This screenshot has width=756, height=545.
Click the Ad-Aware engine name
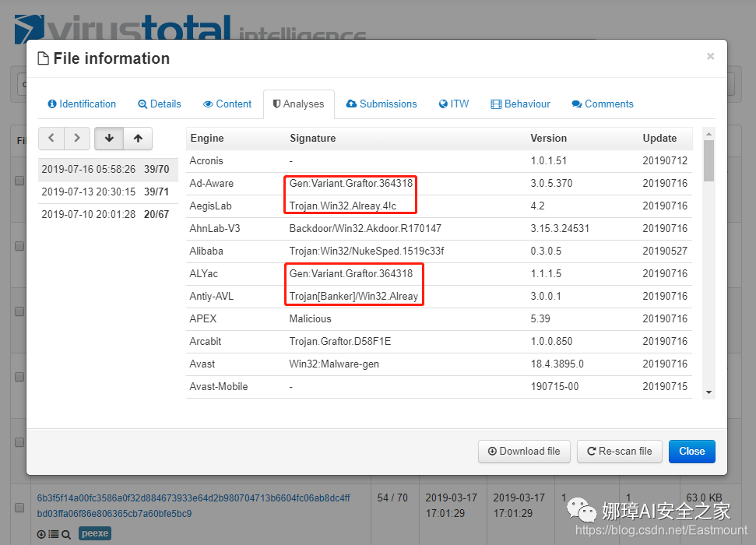pyautogui.click(x=211, y=184)
